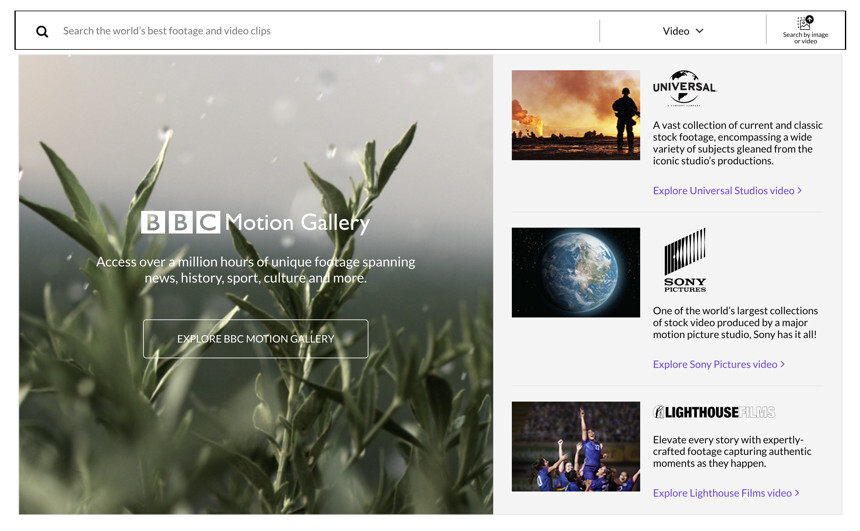Click the Lighthouse Films logo
The height and width of the screenshot is (531, 860).
point(713,412)
